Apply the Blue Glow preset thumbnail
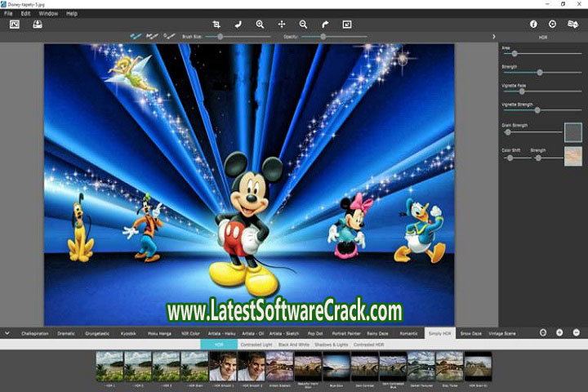The height and width of the screenshot is (392, 588). coord(336,367)
